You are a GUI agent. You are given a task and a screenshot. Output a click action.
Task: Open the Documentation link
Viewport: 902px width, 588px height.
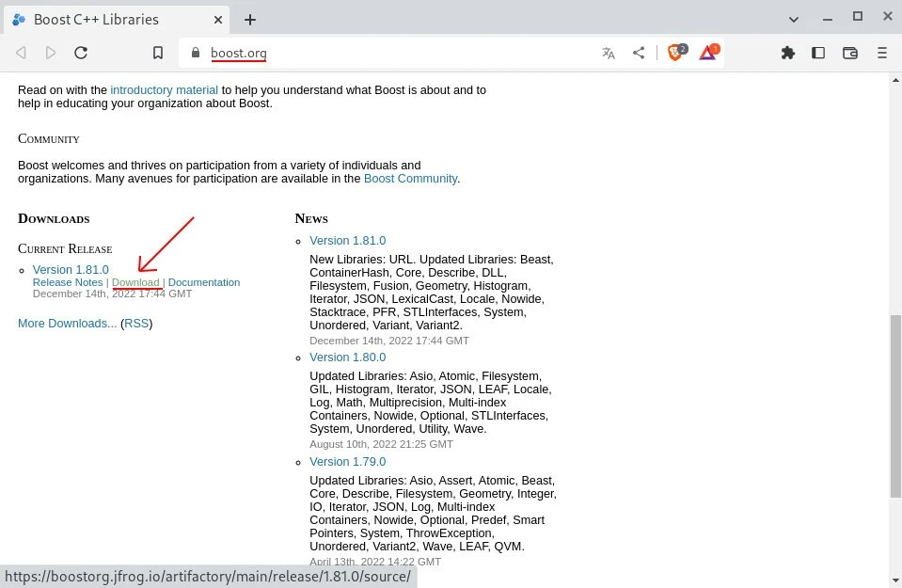tap(204, 282)
